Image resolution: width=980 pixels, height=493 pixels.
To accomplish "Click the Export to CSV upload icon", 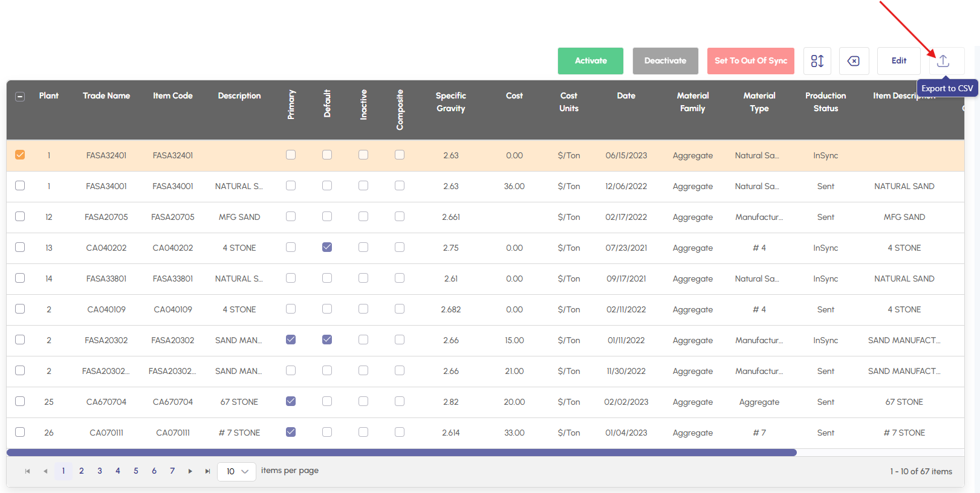I will tap(943, 61).
